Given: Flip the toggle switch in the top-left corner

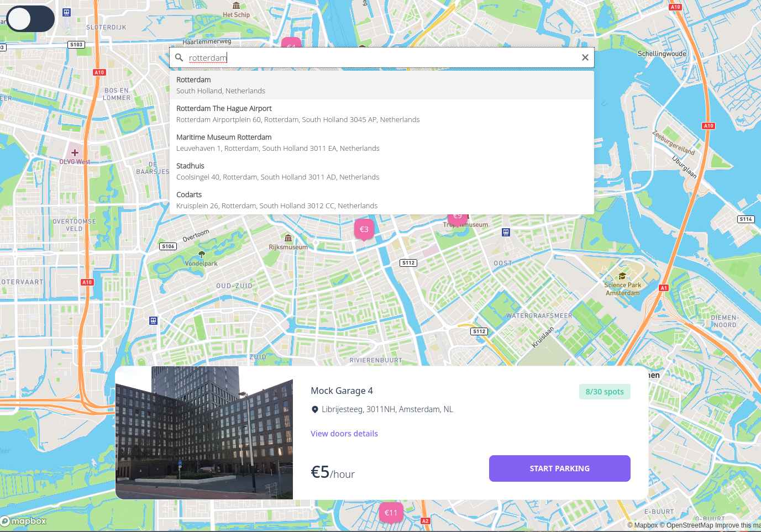Looking at the screenshot, I should click(x=30, y=18).
